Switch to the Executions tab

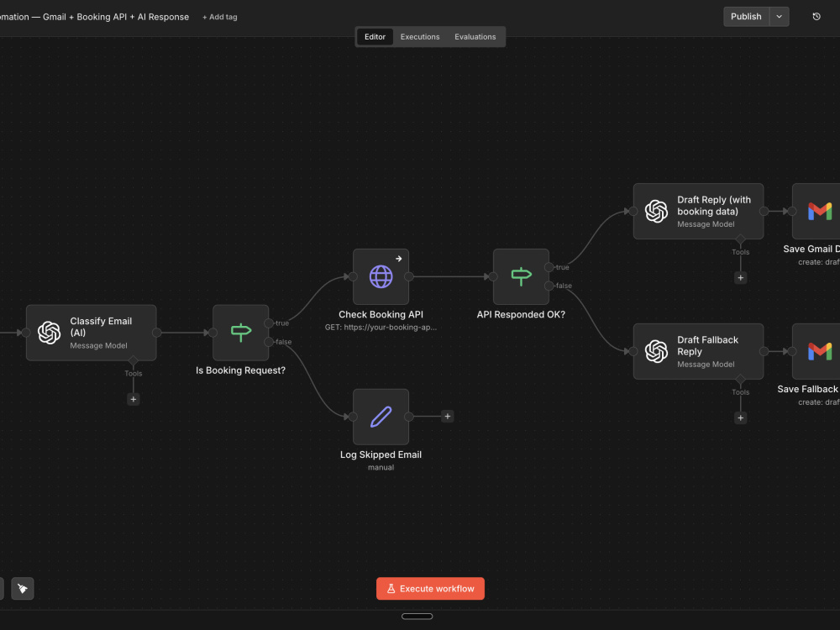click(420, 36)
